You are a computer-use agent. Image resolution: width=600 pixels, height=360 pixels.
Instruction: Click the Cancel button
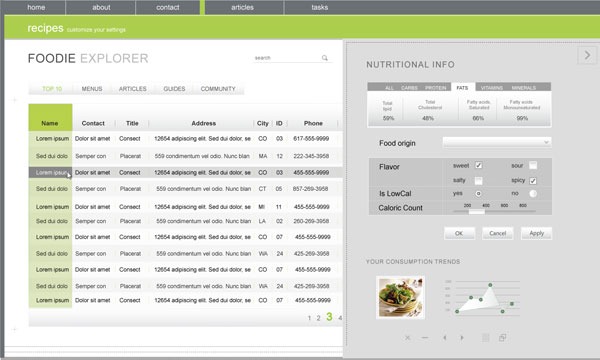[x=497, y=233]
